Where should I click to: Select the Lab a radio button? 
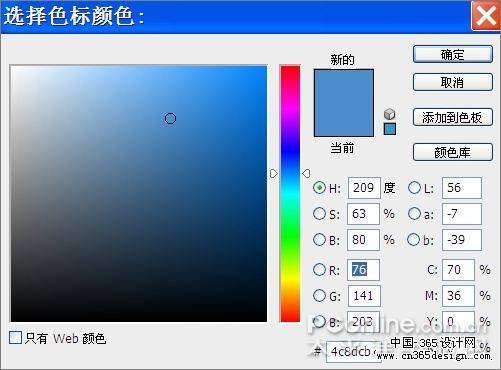tap(414, 214)
